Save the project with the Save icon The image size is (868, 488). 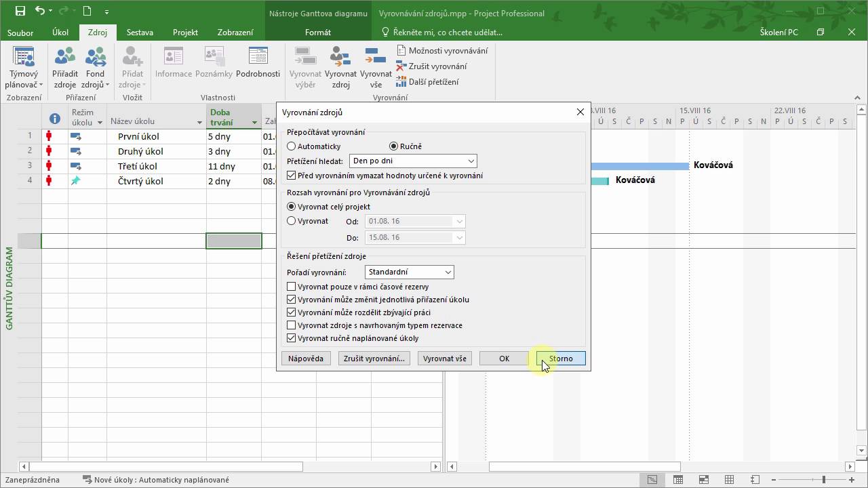20,11
